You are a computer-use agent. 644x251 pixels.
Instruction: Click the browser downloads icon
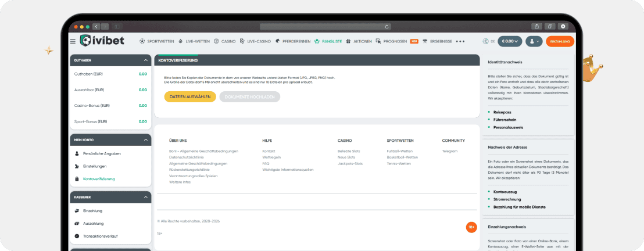tap(563, 26)
